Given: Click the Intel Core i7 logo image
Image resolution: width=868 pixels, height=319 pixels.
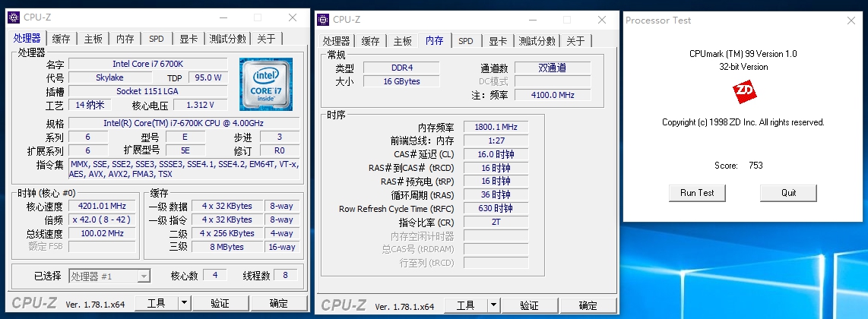Looking at the screenshot, I should tap(266, 84).
